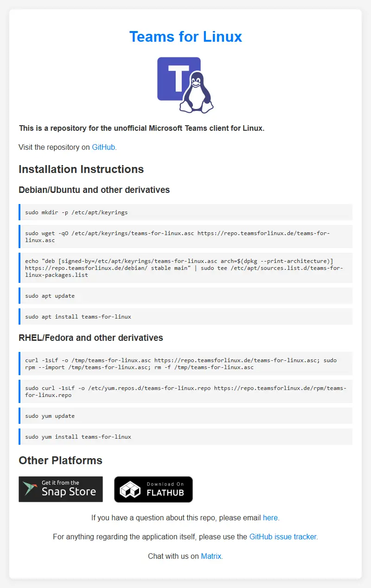Screen dimensions: 371x588
Task: Click the 'sudo curl -1sLf -o /etc/yum.repos.d' command block
Action: 185,391
